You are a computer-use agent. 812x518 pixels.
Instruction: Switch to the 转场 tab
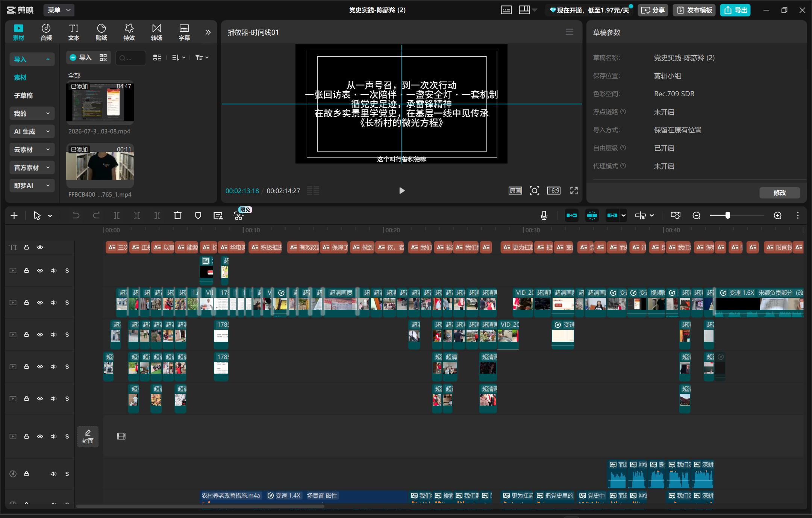[157, 32]
